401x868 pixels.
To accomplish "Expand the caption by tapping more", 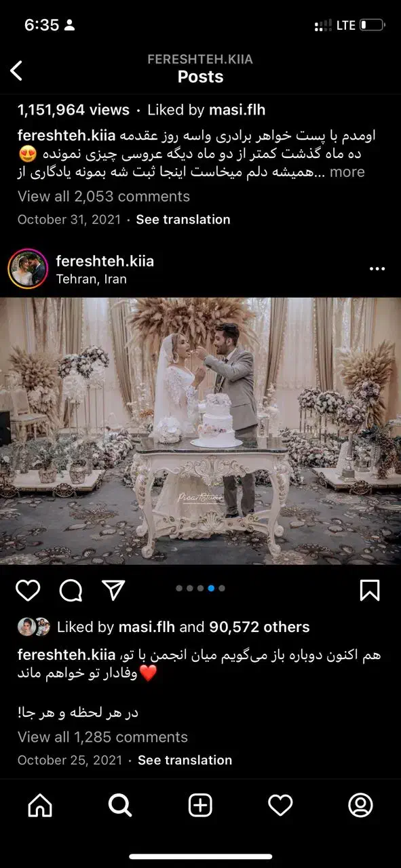I will [x=347, y=172].
